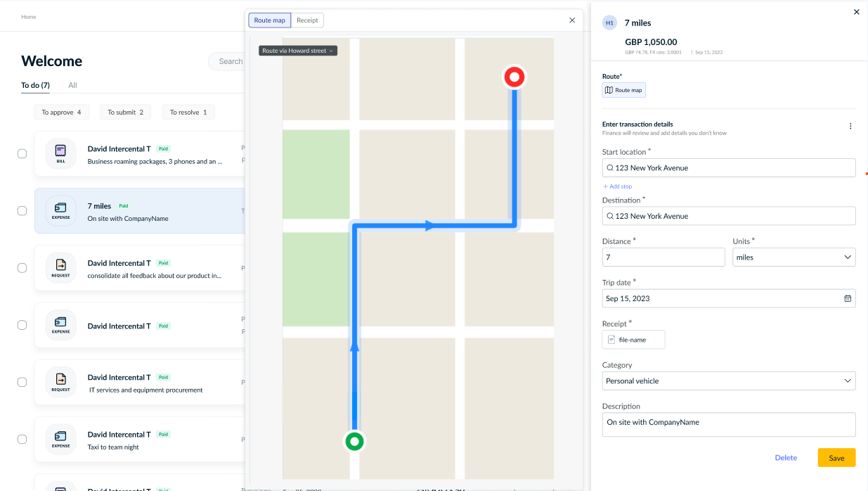Switch to the Receipt tab

(x=307, y=20)
